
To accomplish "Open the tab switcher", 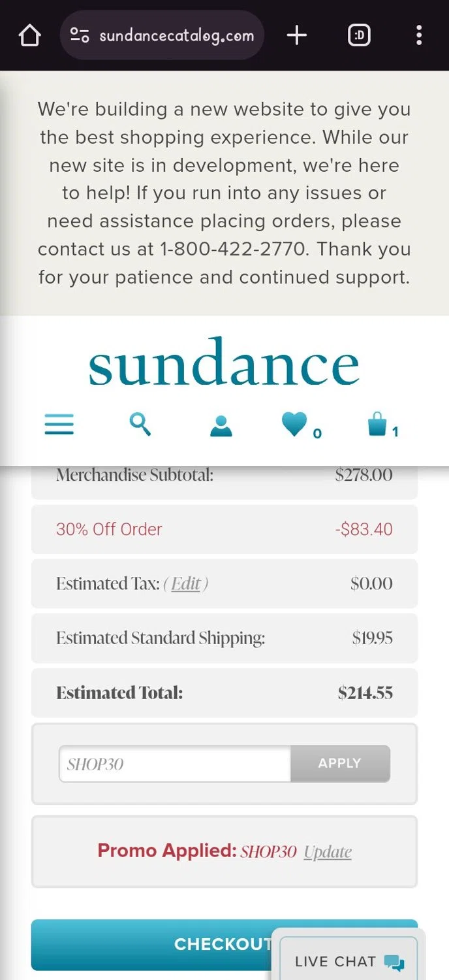I will 359,35.
